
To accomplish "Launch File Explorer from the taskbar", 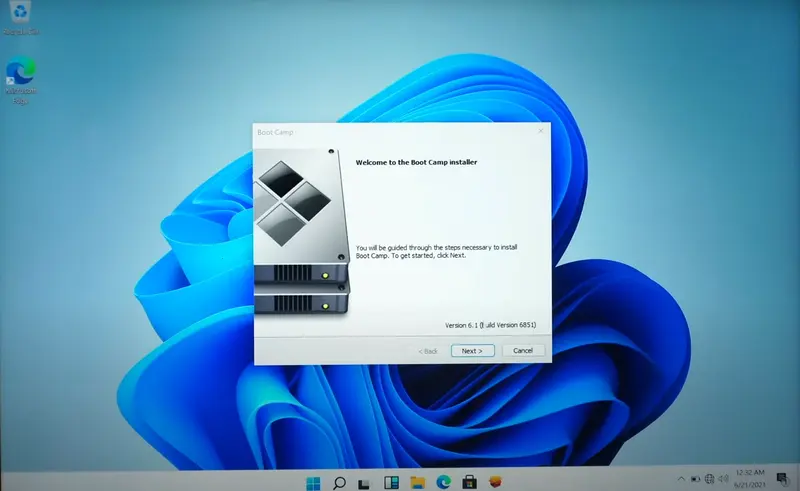I will click(x=417, y=482).
